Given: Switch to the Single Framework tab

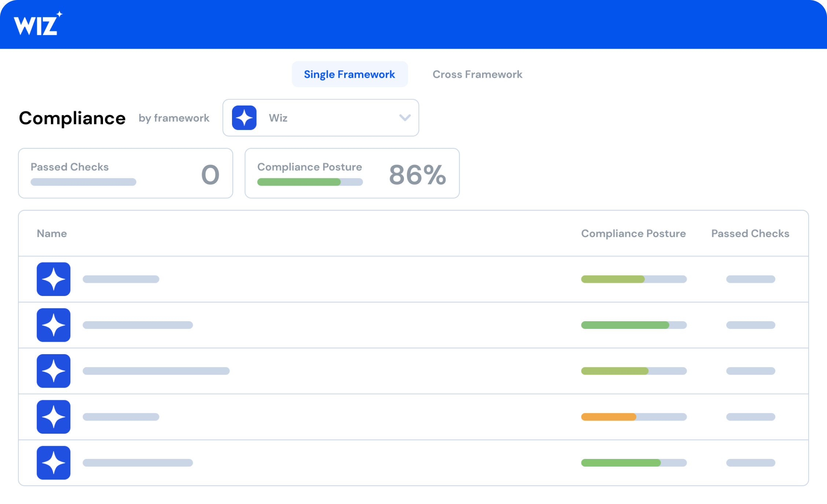Looking at the screenshot, I should (x=349, y=74).
